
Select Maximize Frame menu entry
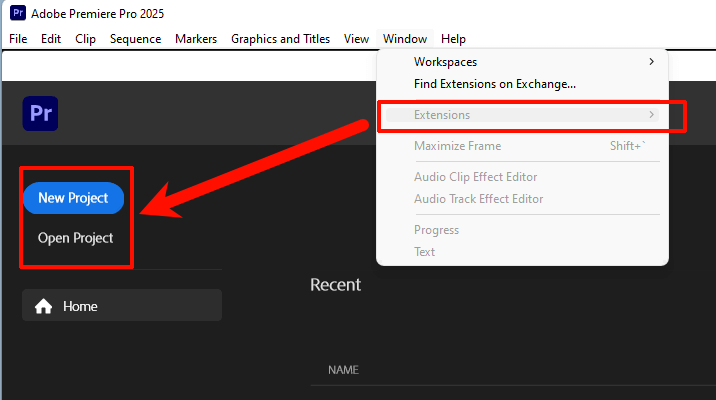point(522,146)
